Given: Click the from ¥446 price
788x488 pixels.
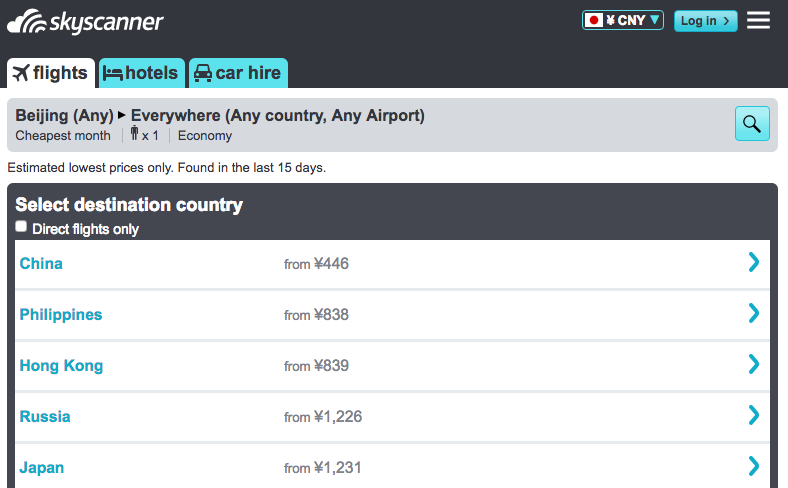Looking at the screenshot, I should tap(316, 264).
